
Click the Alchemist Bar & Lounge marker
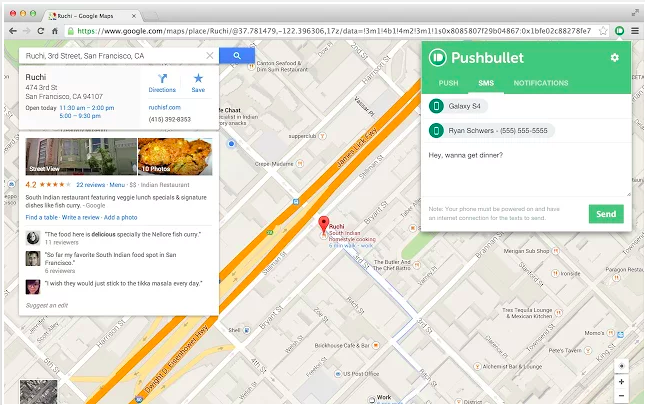477,366
